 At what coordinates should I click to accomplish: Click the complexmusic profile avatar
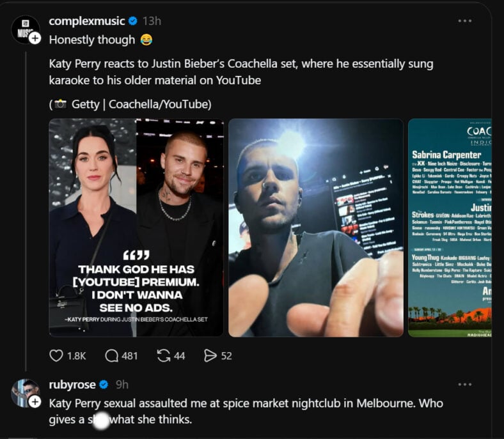click(24, 29)
